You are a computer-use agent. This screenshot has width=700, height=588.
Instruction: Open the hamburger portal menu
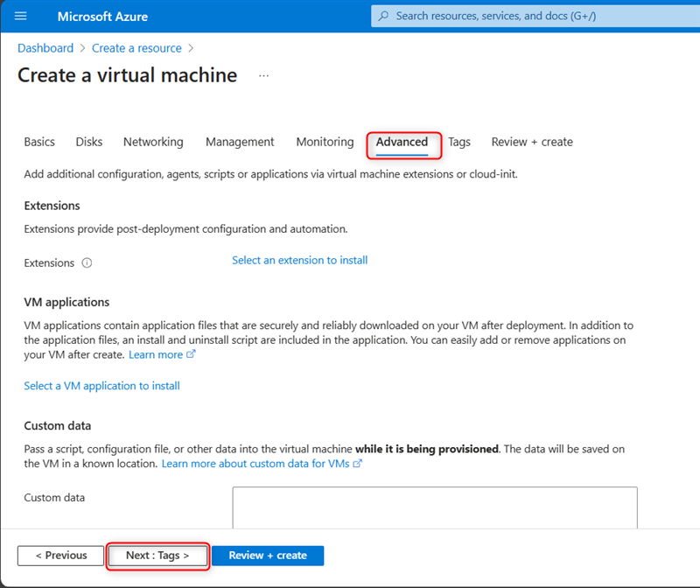click(x=20, y=16)
